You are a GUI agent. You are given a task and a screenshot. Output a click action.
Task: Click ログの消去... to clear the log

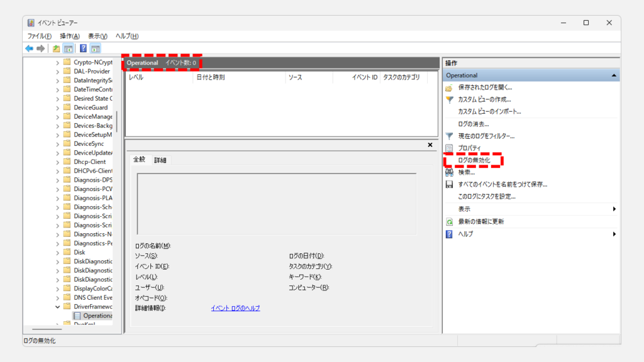473,124
